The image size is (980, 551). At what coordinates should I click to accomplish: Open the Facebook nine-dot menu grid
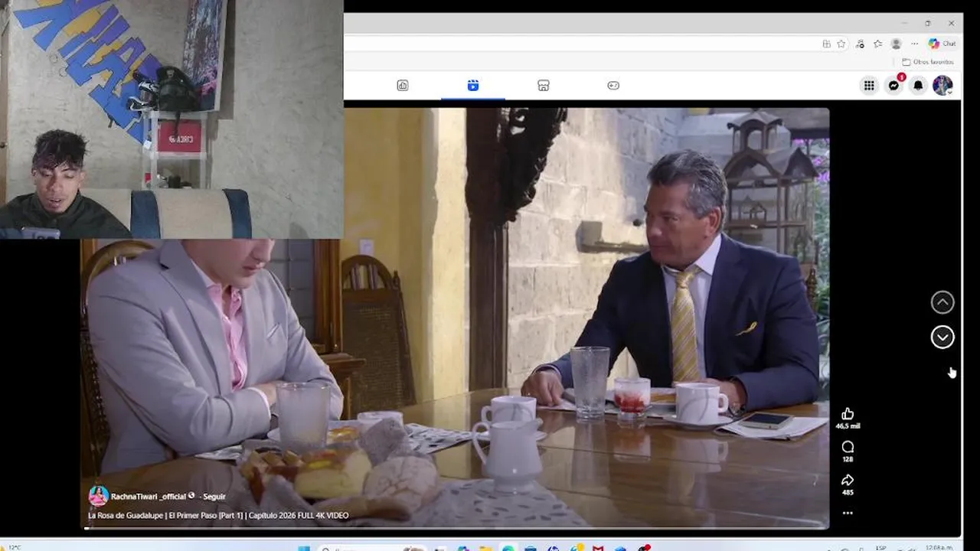[x=869, y=86]
